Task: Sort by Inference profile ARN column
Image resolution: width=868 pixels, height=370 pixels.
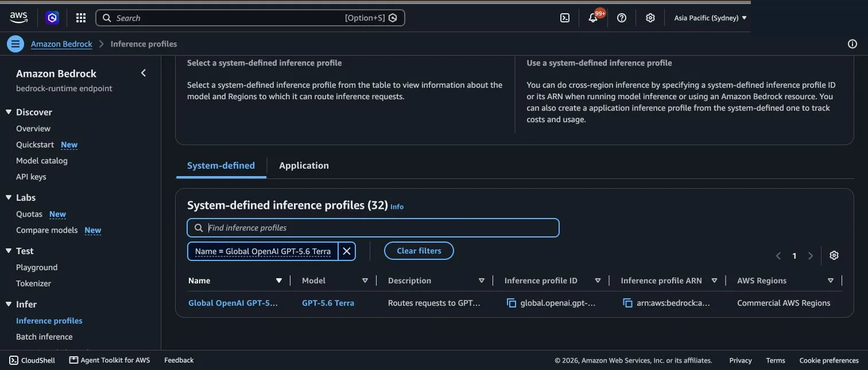Action: tap(714, 281)
